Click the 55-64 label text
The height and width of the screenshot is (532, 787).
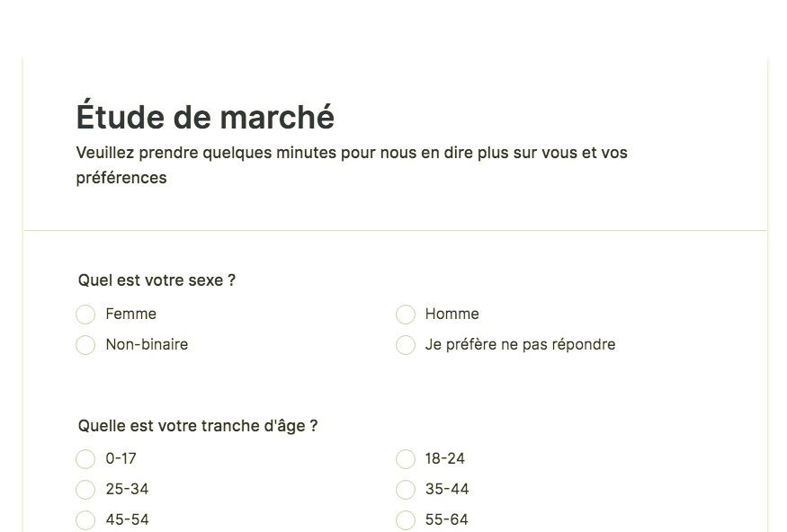click(447, 519)
